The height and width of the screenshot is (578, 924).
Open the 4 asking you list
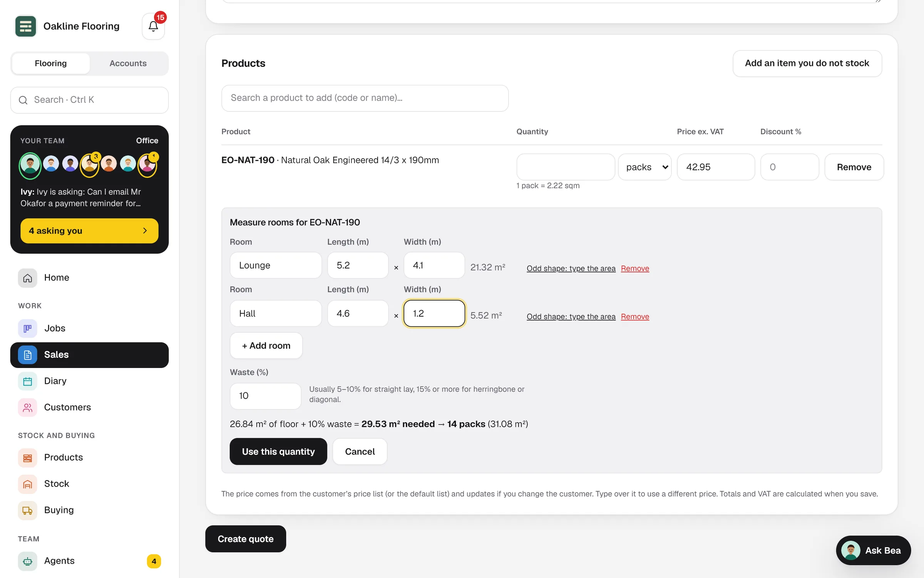coord(89,231)
